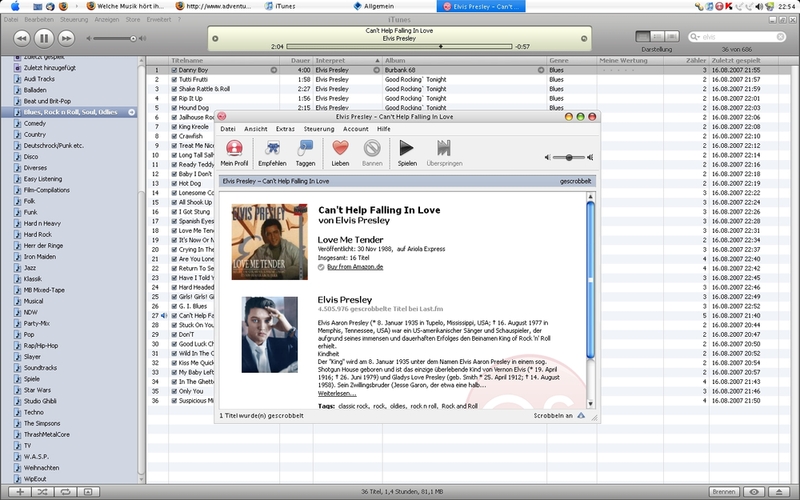Uncheck the Tutti Frutti track checkbox
This screenshot has height=500, width=800.
174,80
